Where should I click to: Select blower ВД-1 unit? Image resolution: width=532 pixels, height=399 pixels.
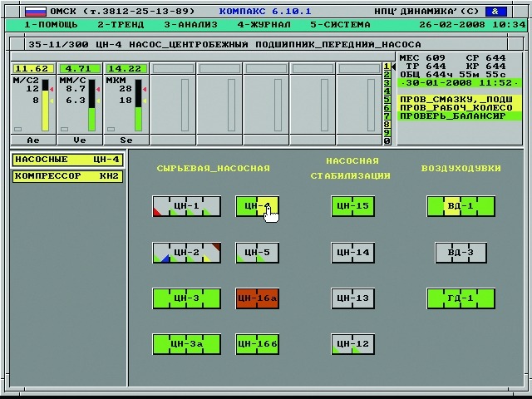[461, 206]
